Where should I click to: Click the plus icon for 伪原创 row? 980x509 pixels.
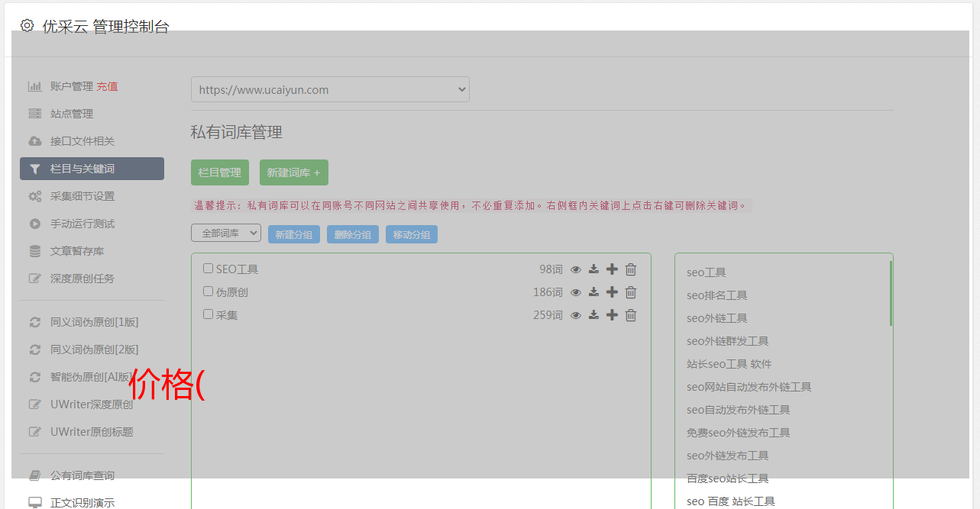coord(612,292)
